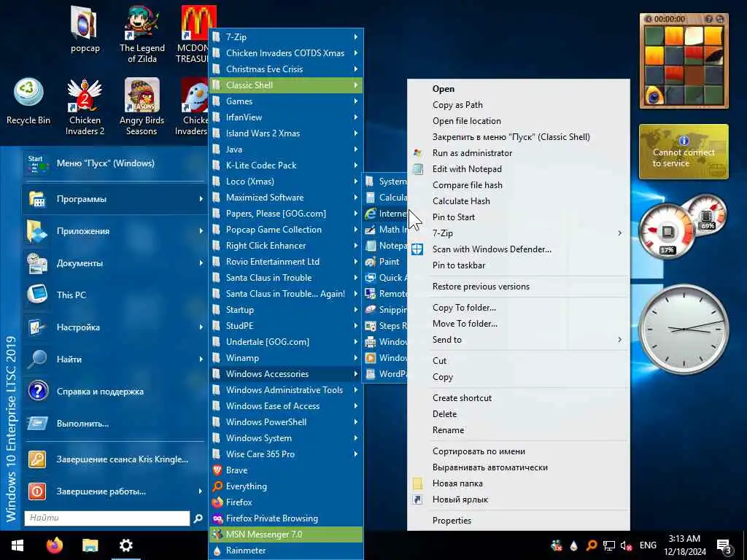Open Меню "Пуск" (Windows)

[x=113, y=163]
